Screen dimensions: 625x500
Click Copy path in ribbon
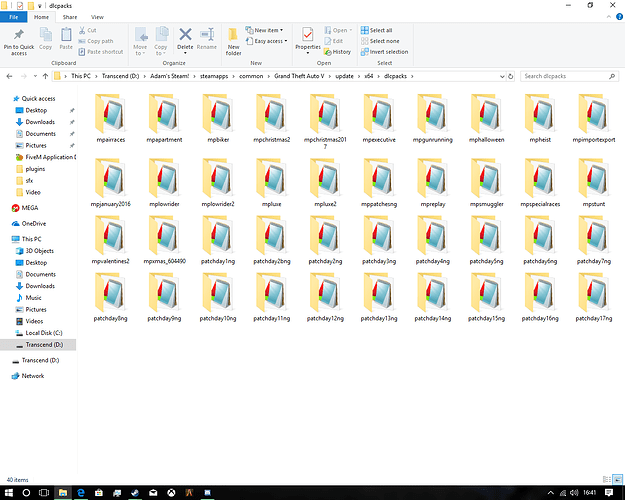click(96, 41)
